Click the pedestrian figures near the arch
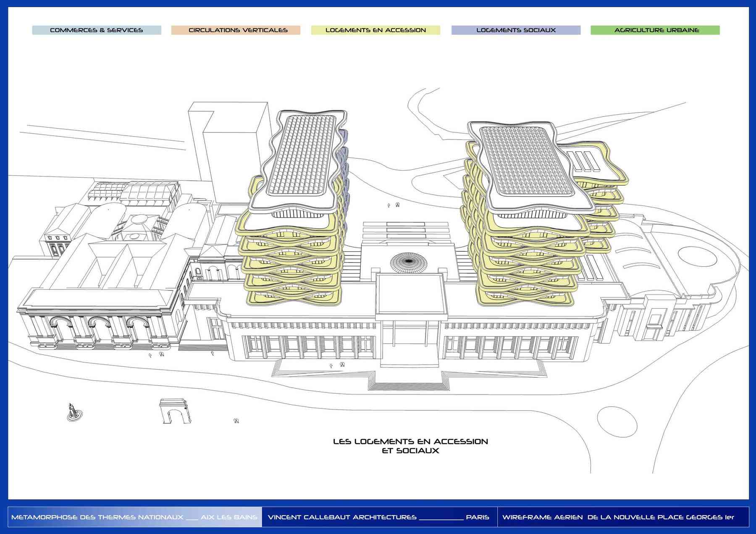This screenshot has width=756, height=534. (x=236, y=421)
